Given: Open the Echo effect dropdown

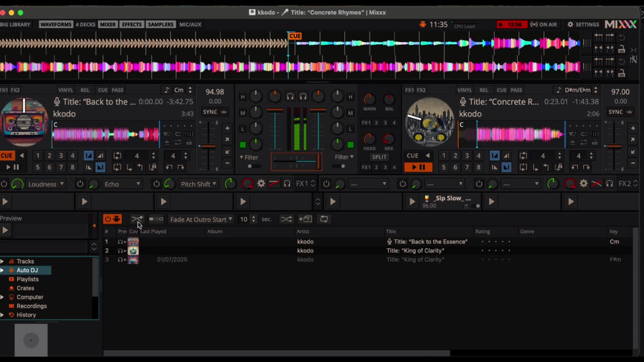Looking at the screenshot, I should pos(122,184).
